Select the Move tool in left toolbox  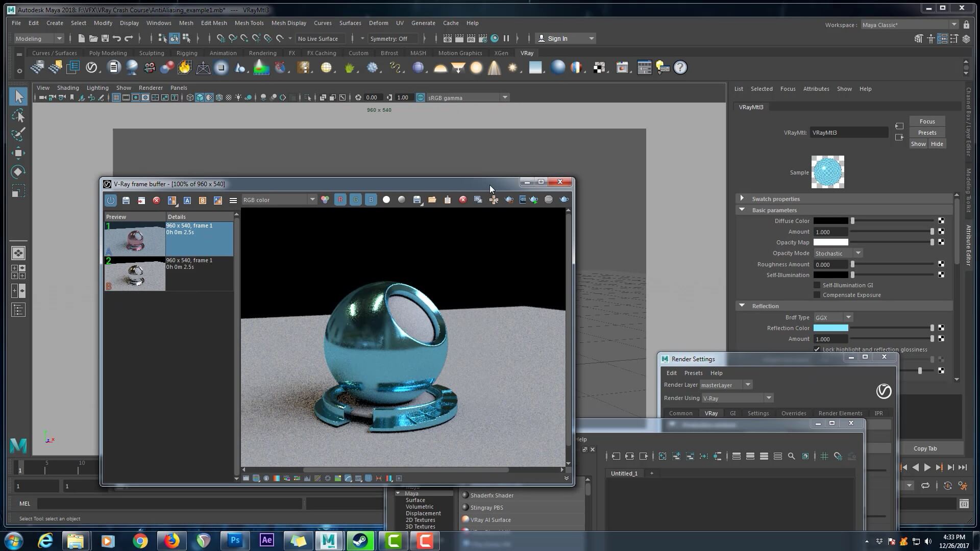point(18,153)
